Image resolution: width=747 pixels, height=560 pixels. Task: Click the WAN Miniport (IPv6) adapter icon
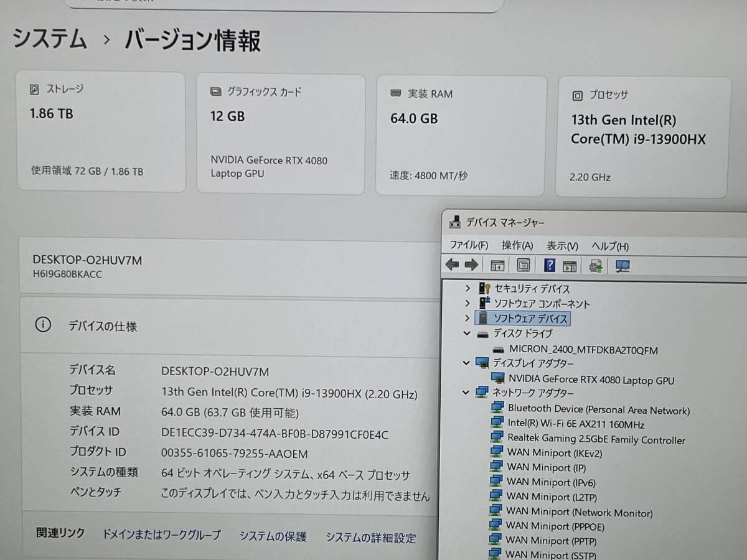[x=496, y=480]
